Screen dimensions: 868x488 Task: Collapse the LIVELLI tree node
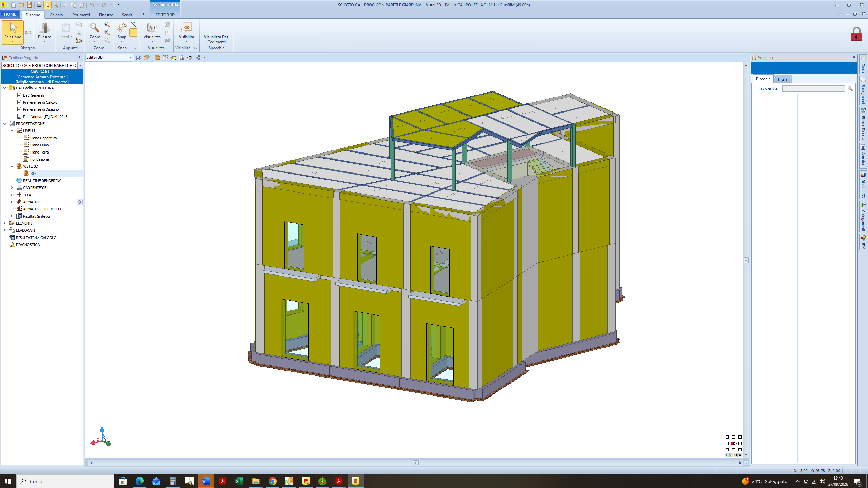click(12, 131)
